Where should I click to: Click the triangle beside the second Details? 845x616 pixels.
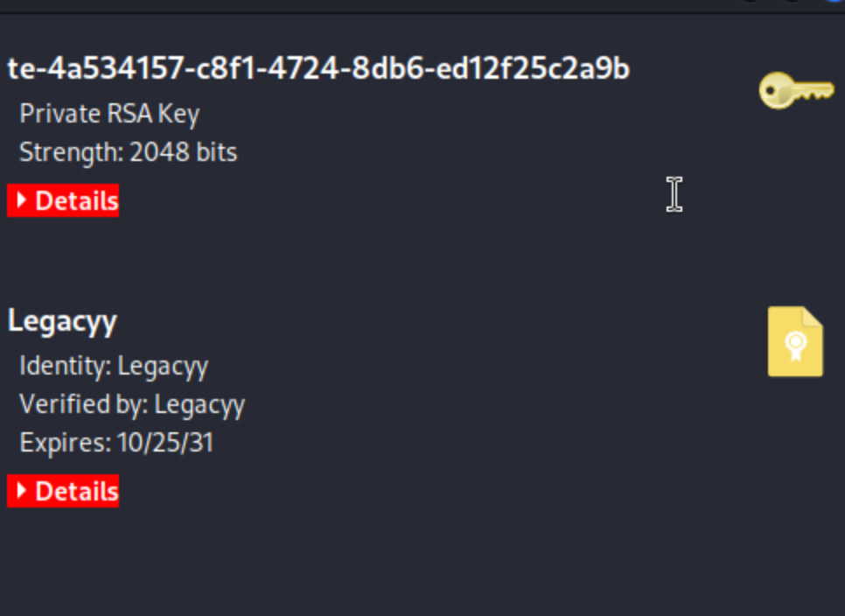[x=22, y=490]
